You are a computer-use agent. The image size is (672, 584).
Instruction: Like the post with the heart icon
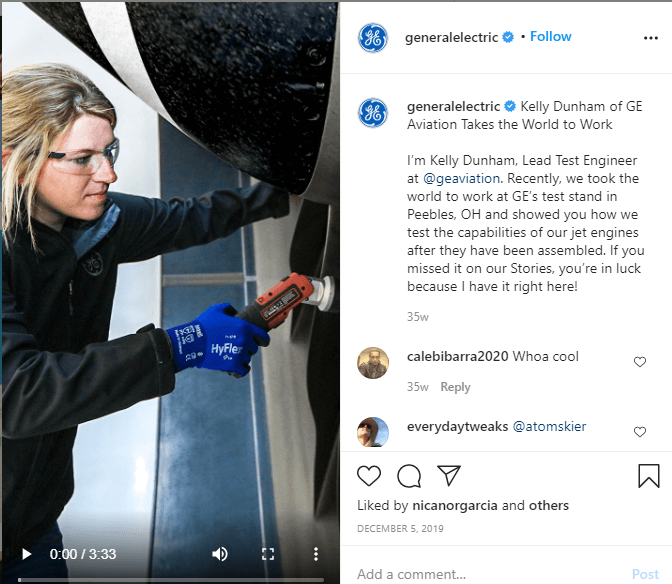point(369,476)
